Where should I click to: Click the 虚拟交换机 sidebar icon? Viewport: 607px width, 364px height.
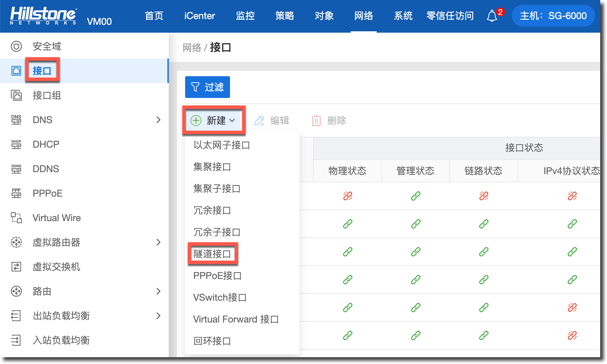pyautogui.click(x=16, y=267)
